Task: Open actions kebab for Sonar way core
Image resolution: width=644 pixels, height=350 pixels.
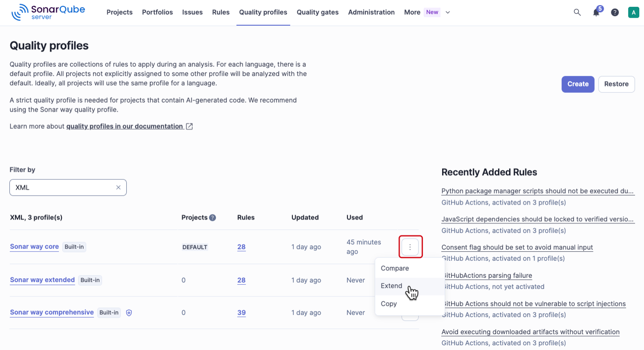Action: pos(410,247)
